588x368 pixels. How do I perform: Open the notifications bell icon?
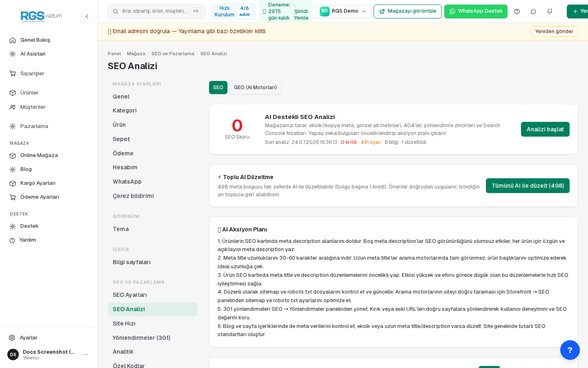(x=550, y=11)
